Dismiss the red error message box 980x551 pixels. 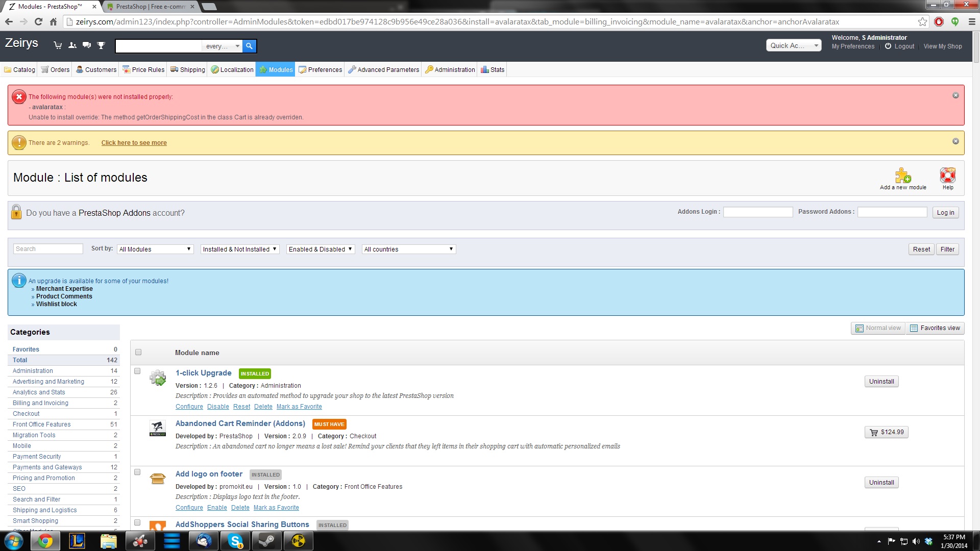click(955, 95)
